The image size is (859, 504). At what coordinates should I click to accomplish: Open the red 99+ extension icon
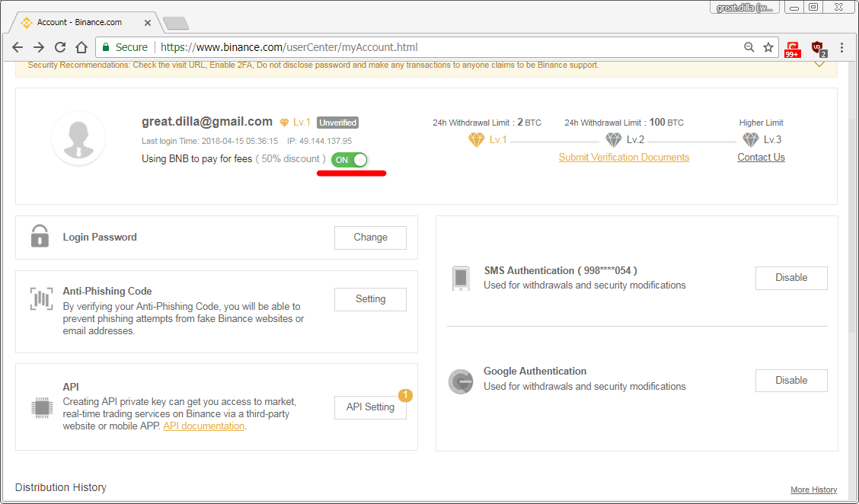[x=792, y=49]
